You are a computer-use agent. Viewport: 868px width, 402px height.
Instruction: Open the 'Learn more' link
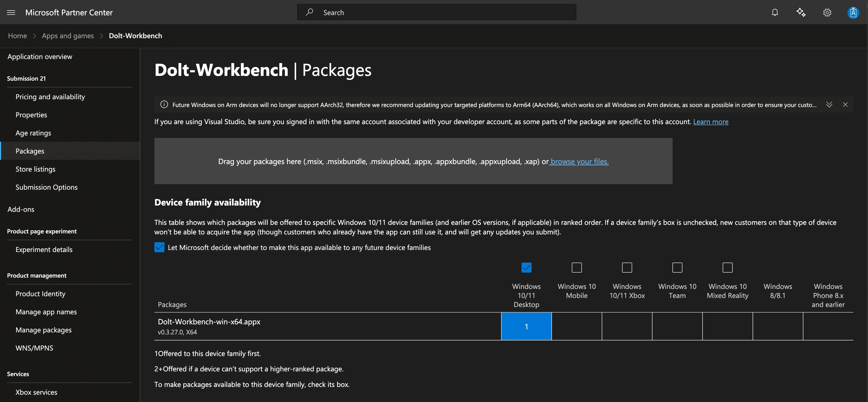pos(711,122)
